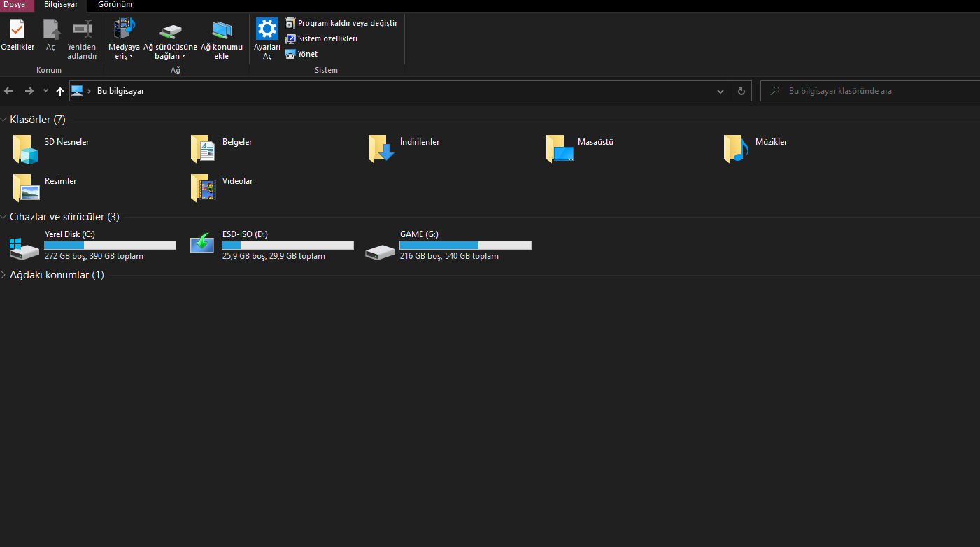Click the Ağ konumu ekle icon
The height and width of the screenshot is (547, 980).
click(x=222, y=30)
